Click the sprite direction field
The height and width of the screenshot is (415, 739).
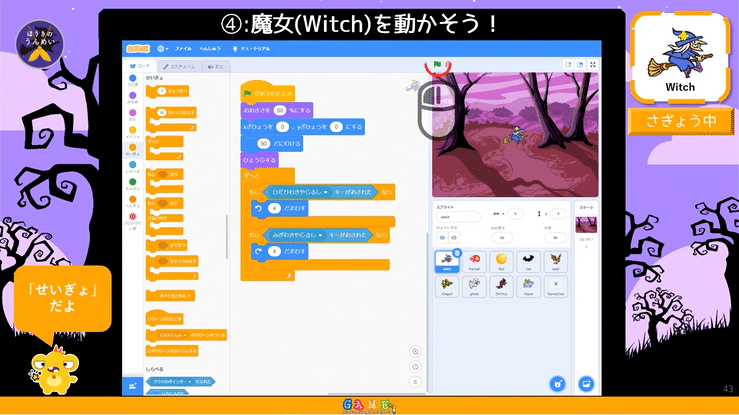coord(555,237)
